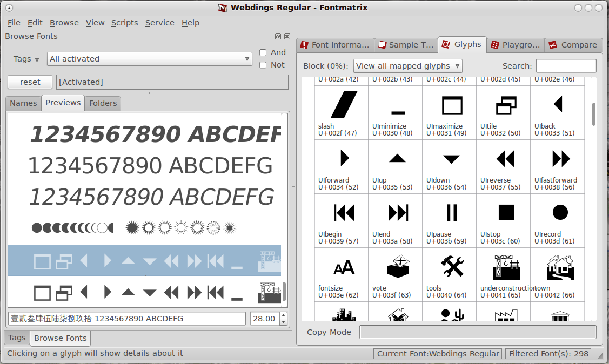Image resolution: width=609 pixels, height=364 pixels.
Task: Switch to the Folders tab
Action: click(x=103, y=103)
